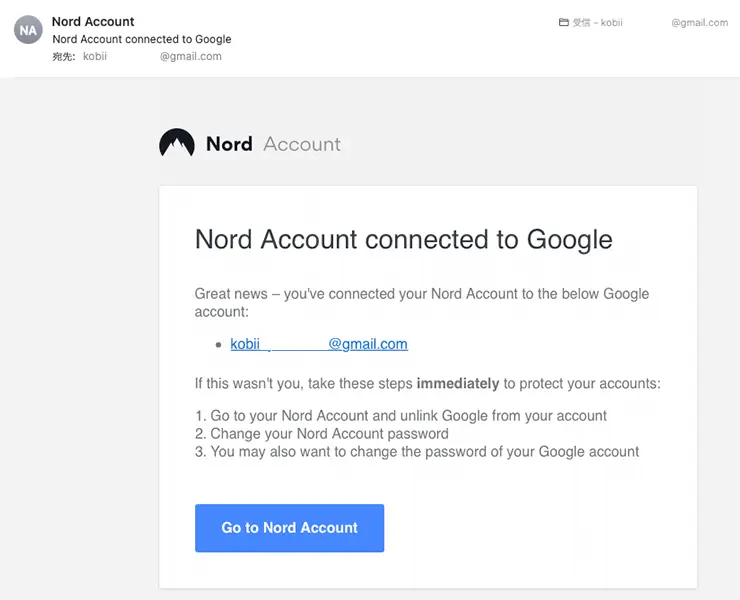
Task: Click the email subject line in the header
Action: coord(142,39)
